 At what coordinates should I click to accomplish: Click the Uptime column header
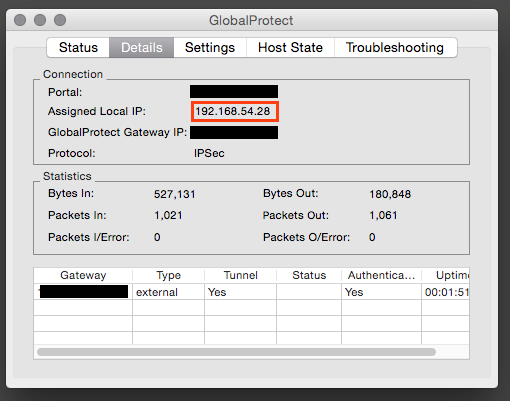tap(446, 275)
